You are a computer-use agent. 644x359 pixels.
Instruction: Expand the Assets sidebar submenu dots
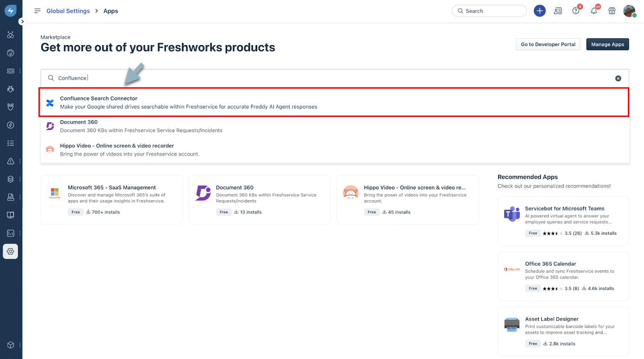click(20, 179)
